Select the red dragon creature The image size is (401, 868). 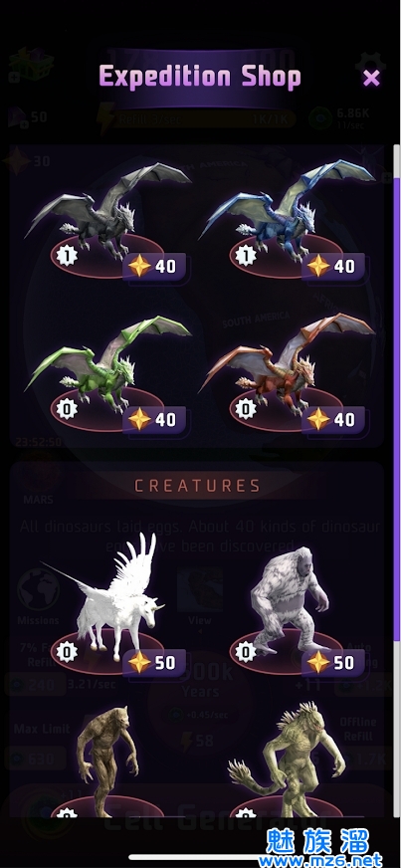pos(287,362)
